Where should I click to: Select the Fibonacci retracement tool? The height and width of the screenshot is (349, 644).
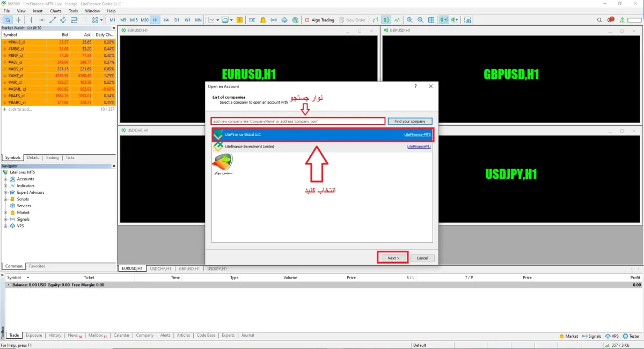coord(74,20)
